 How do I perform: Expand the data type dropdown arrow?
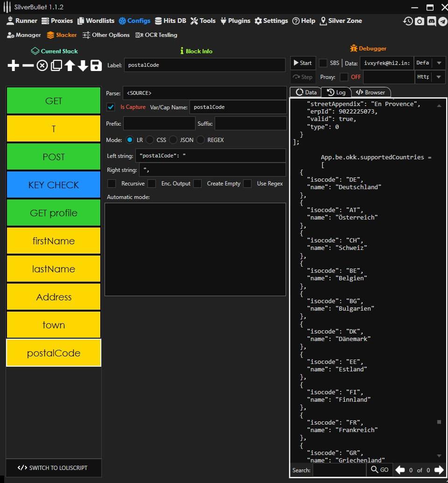[439, 63]
